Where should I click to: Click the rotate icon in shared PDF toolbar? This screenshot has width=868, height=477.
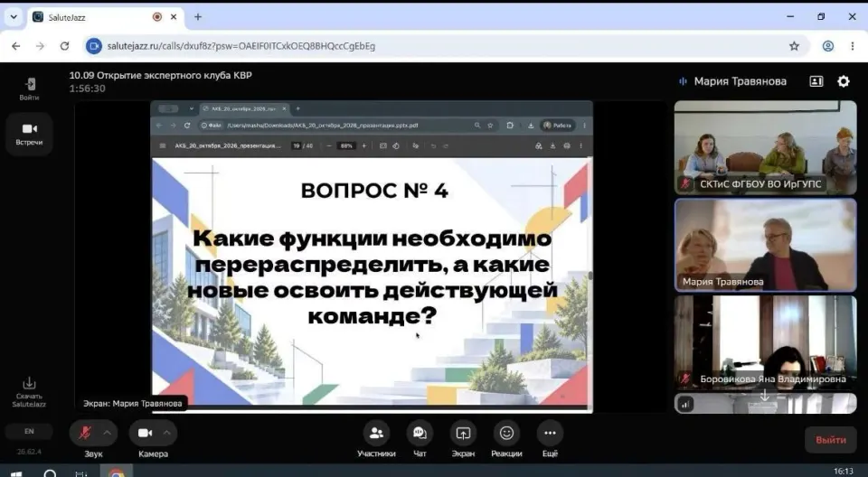click(396, 146)
